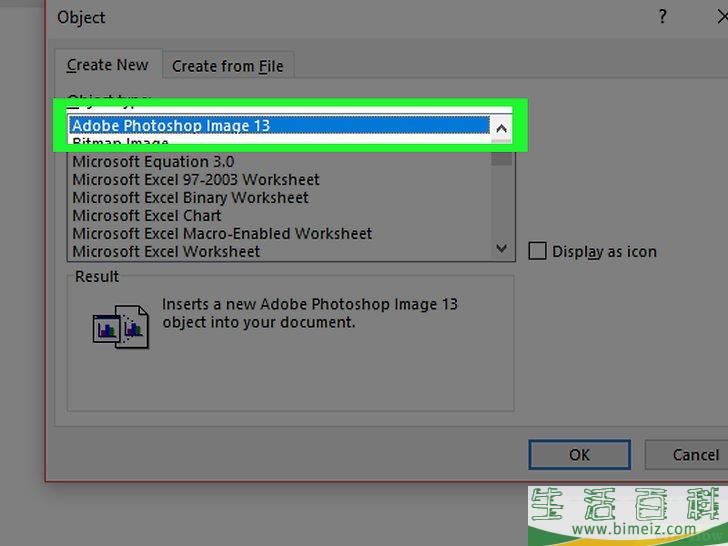Screen dimensions: 728x546
Task: Switch to the Create New tab
Action: pyautogui.click(x=107, y=65)
